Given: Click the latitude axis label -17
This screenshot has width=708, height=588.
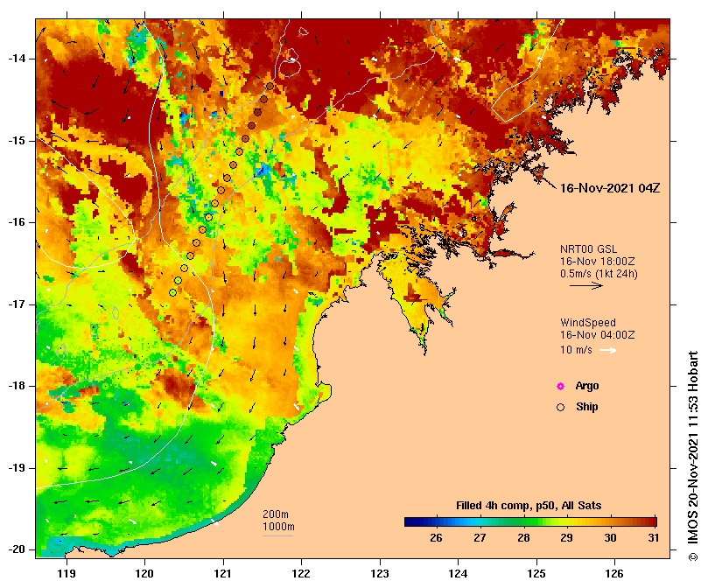Looking at the screenshot, I should (x=17, y=304).
